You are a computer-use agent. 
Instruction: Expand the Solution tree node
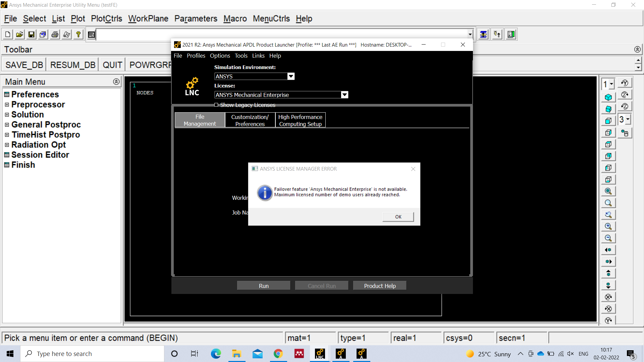click(7, 115)
